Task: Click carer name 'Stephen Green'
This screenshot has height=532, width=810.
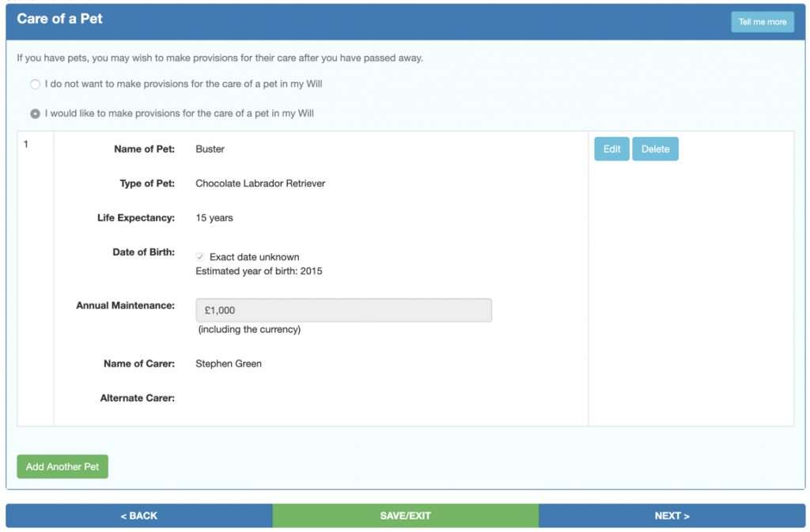Action: coord(229,364)
